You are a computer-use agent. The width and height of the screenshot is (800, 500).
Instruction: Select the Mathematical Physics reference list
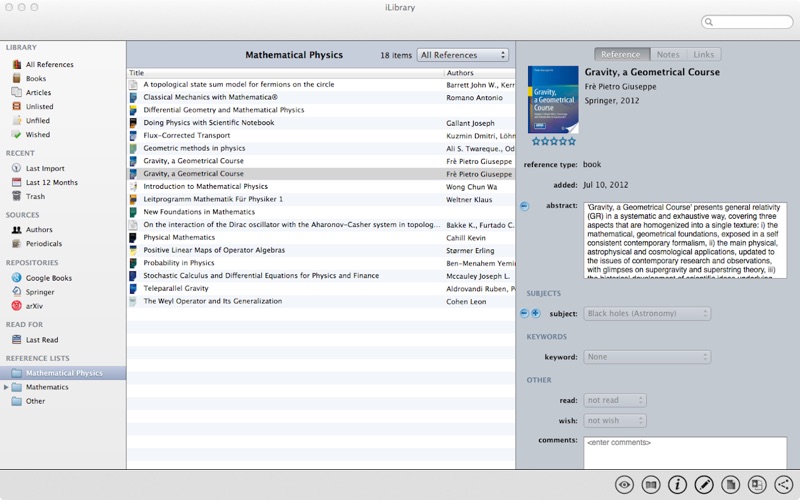pos(63,373)
